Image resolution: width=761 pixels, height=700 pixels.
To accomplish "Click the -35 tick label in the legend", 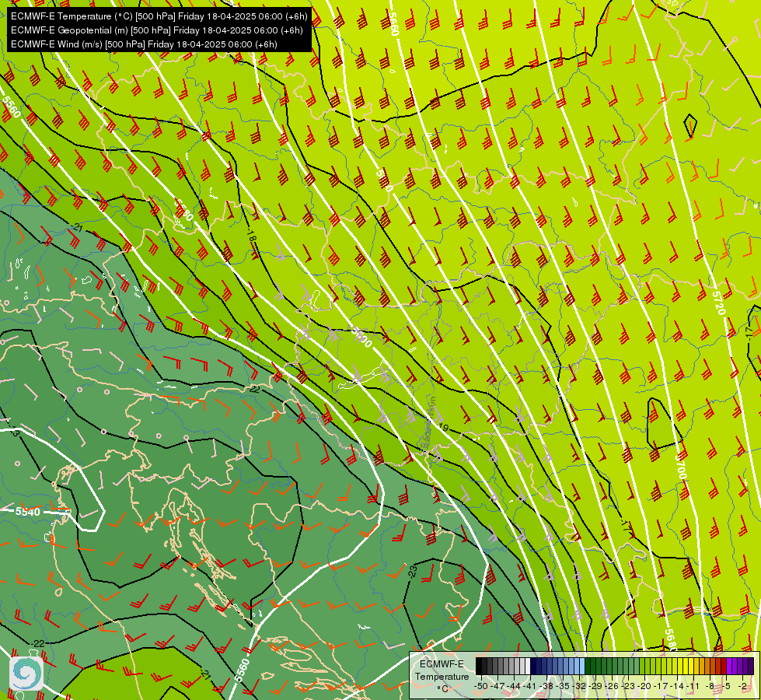I will (563, 686).
